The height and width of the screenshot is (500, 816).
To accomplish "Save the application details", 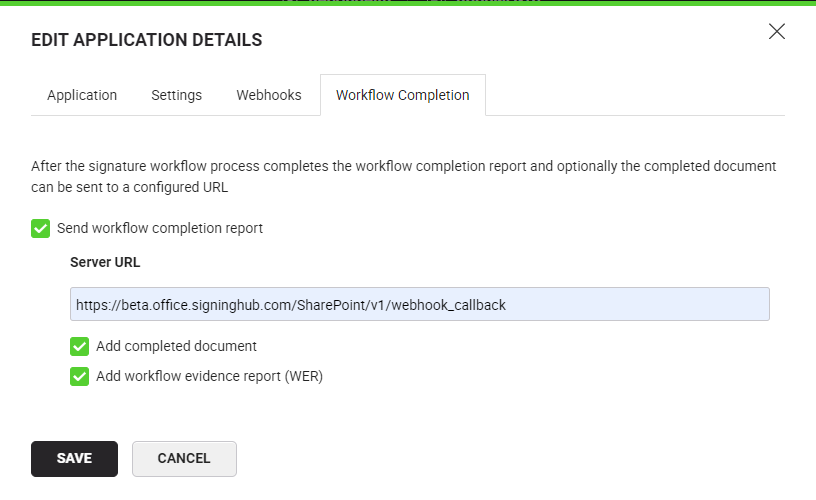I will click(74, 459).
